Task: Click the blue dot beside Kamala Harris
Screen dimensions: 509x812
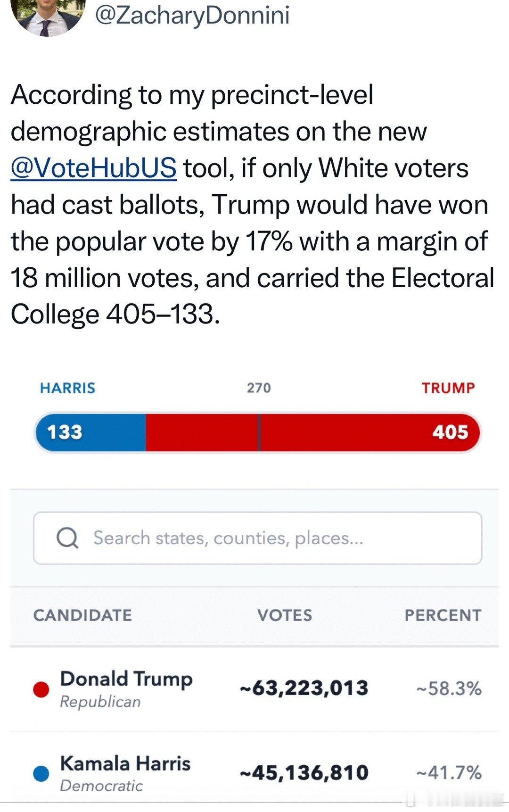Action: [x=41, y=774]
